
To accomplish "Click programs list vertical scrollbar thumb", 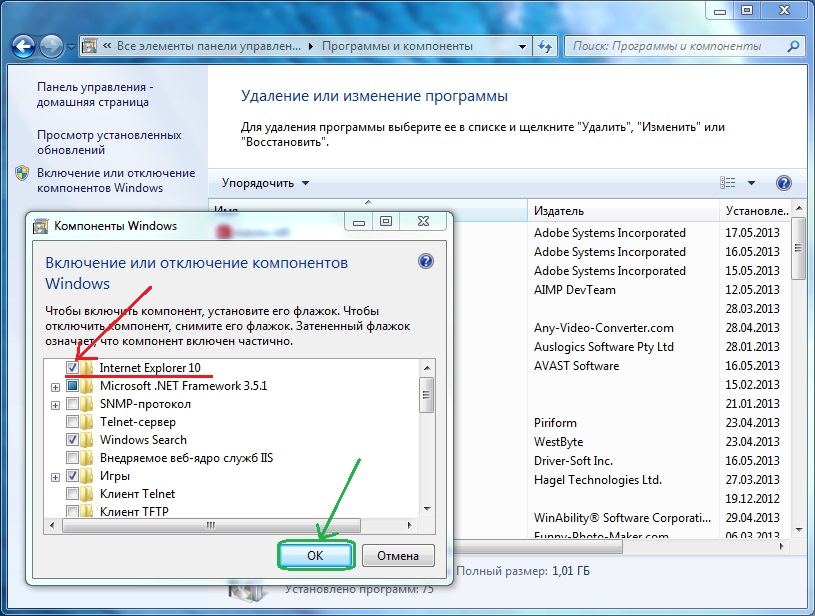I will (x=798, y=248).
